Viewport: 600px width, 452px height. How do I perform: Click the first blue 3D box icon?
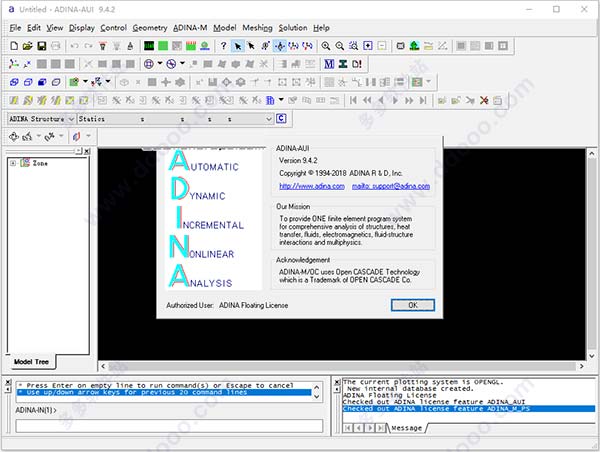(x=14, y=82)
